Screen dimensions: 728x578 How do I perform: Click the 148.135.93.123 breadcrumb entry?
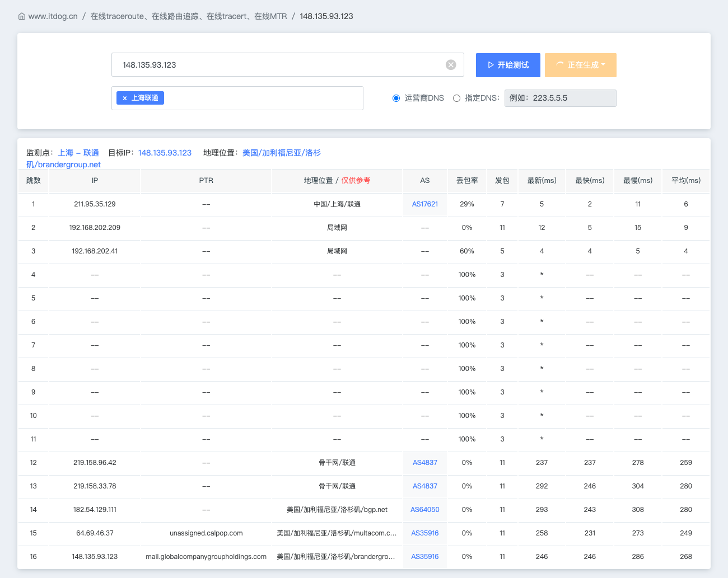pos(326,16)
